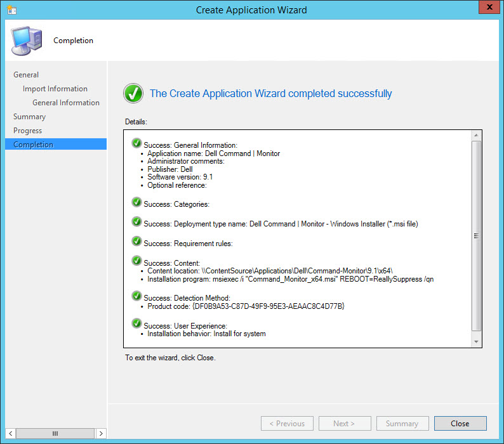Viewport: 504px width, 444px height.
Task: Click the checkmark beside Success: Content
Action: (x=136, y=261)
